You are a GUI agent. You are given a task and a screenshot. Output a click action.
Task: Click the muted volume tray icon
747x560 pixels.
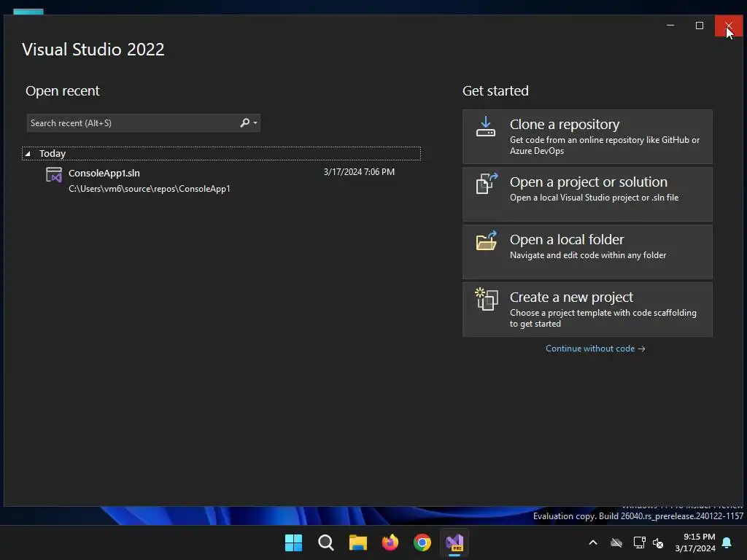point(658,542)
